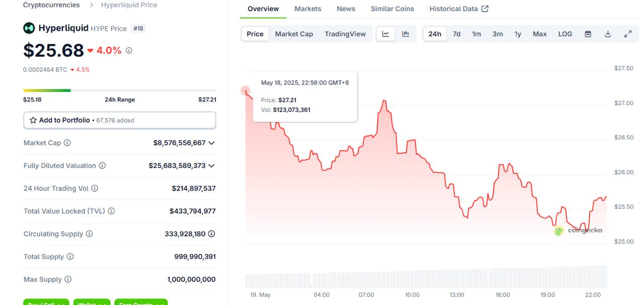Image resolution: width=644 pixels, height=305 pixels.
Task: Open the calendar date range picker
Action: (588, 34)
